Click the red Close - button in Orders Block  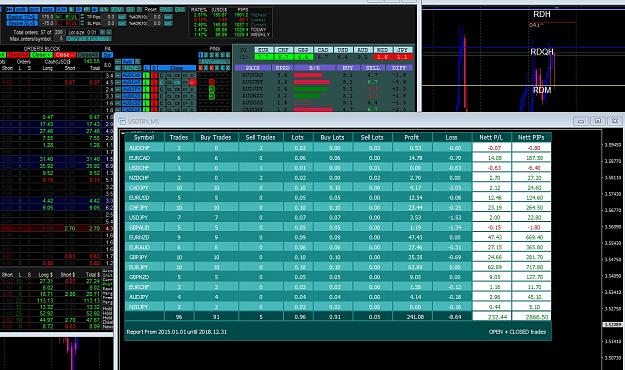point(65,55)
